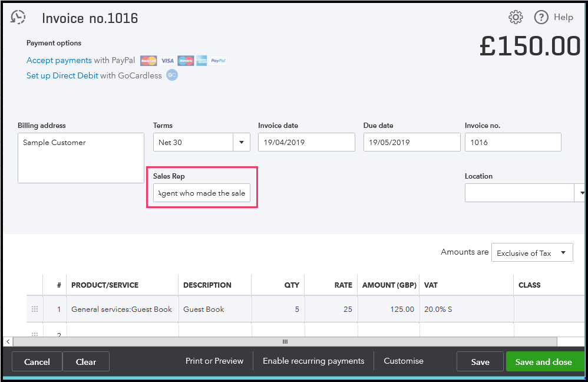
Task: Click the MasterCard payment logo
Action: [x=148, y=60]
